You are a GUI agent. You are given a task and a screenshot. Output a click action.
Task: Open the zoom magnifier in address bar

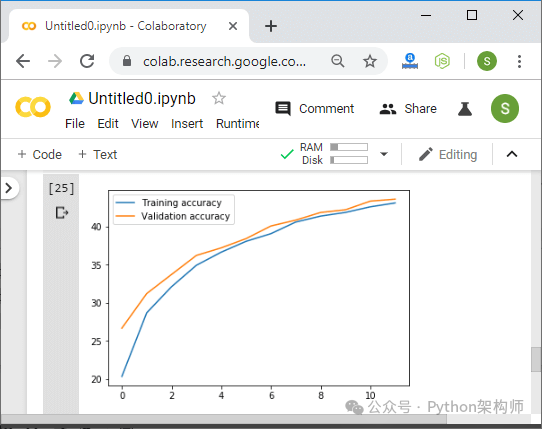coord(338,61)
